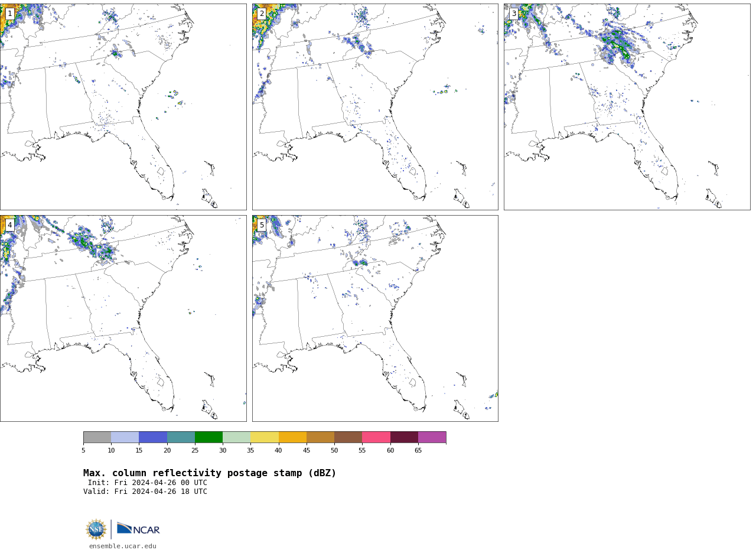Click the colorbar tick label 60
756x553 pixels.
(x=390, y=451)
